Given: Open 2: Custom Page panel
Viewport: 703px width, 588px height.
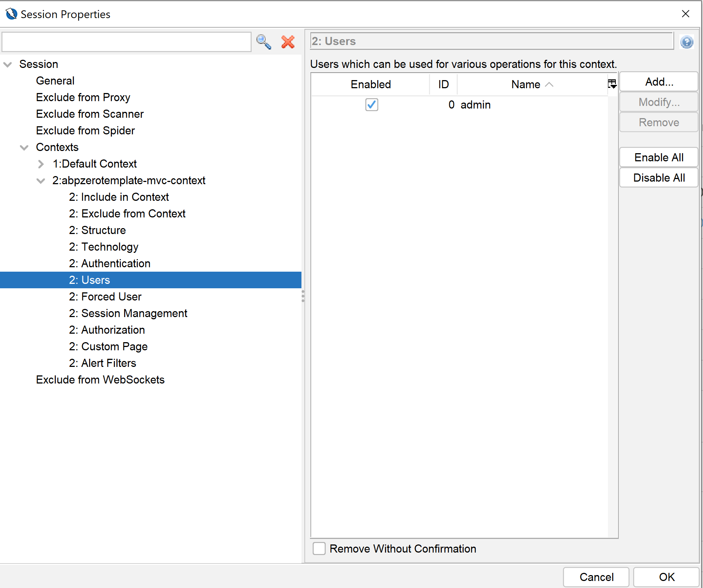Looking at the screenshot, I should pyautogui.click(x=108, y=347).
